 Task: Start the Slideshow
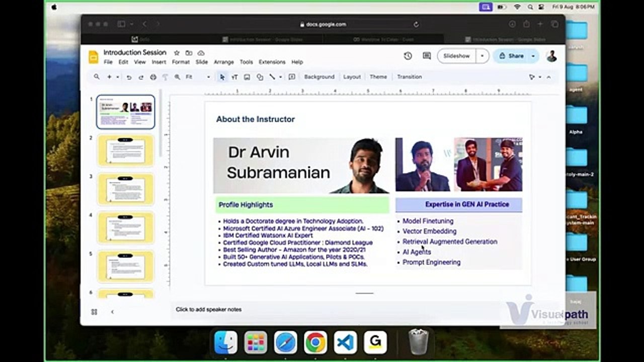click(456, 56)
